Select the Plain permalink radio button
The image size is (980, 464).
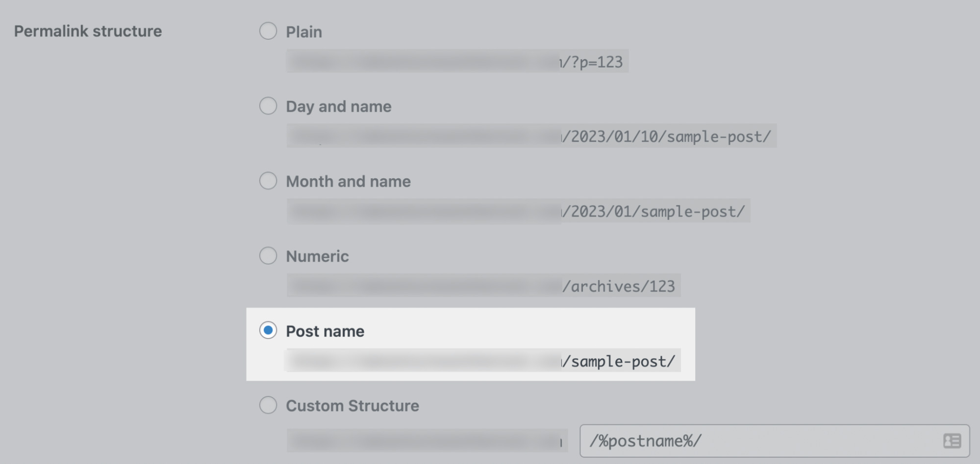tap(268, 31)
